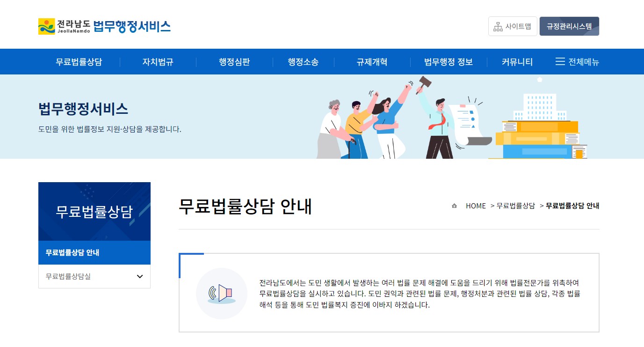The width and height of the screenshot is (644, 347).
Task: Open the 커뮤니티 navigation menu
Action: 517,62
